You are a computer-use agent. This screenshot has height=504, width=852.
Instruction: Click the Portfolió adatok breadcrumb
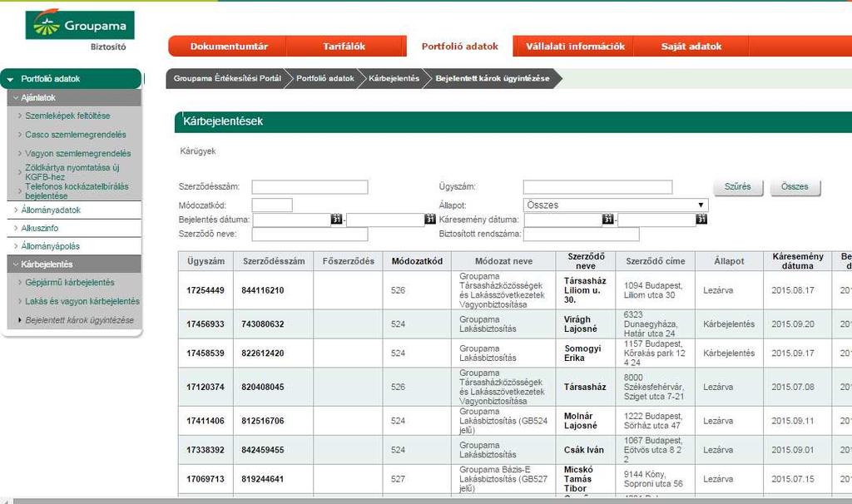tap(325, 78)
